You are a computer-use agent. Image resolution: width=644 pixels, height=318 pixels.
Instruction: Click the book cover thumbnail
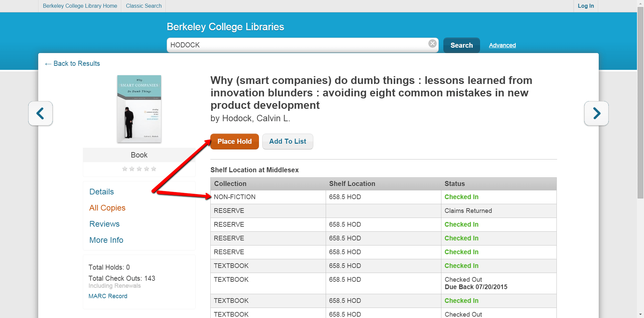coord(139,109)
